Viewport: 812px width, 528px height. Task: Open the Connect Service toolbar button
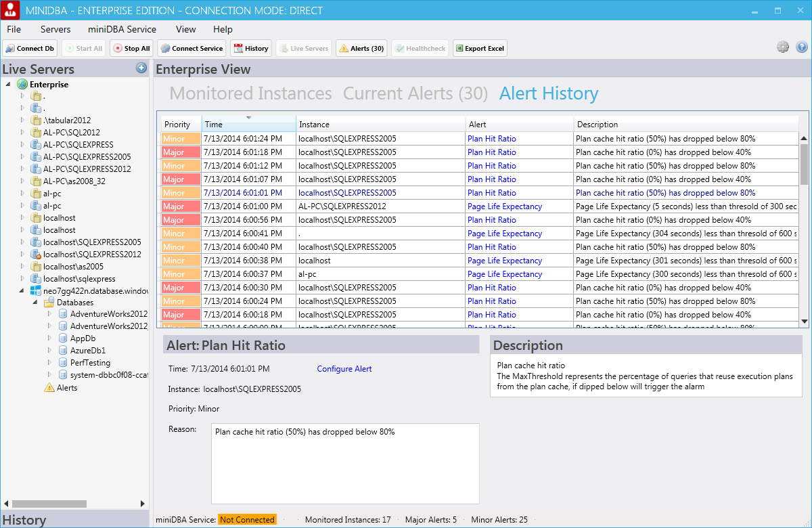coord(191,48)
